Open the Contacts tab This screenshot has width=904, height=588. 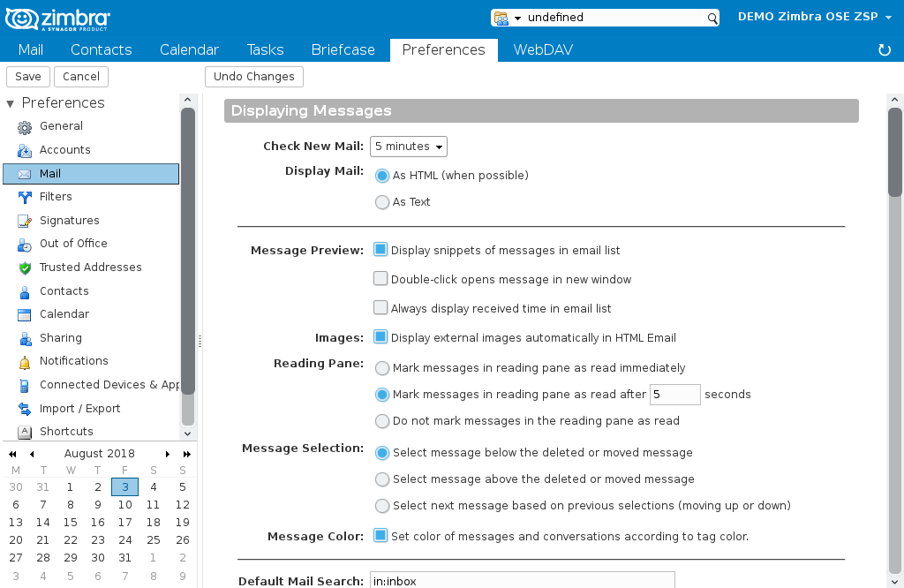pos(102,50)
